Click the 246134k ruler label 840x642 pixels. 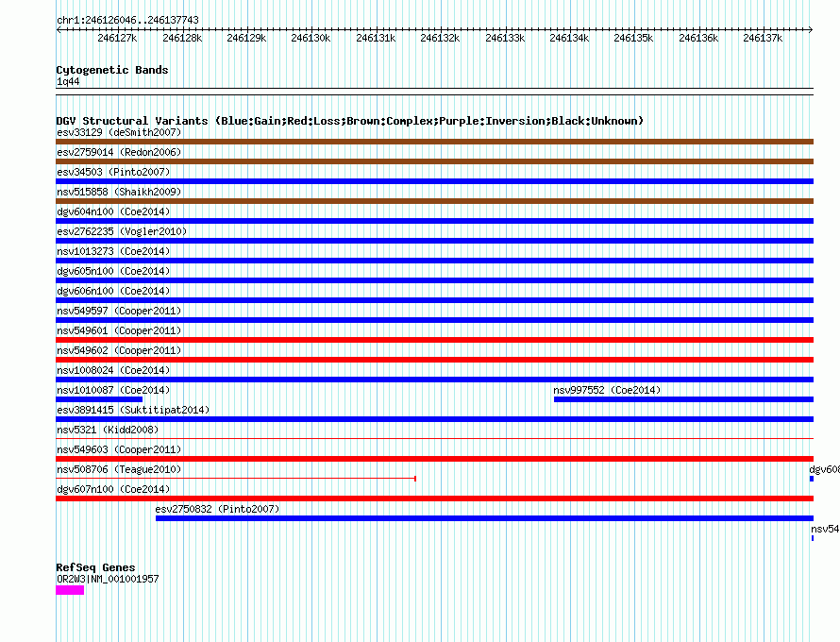569,38
